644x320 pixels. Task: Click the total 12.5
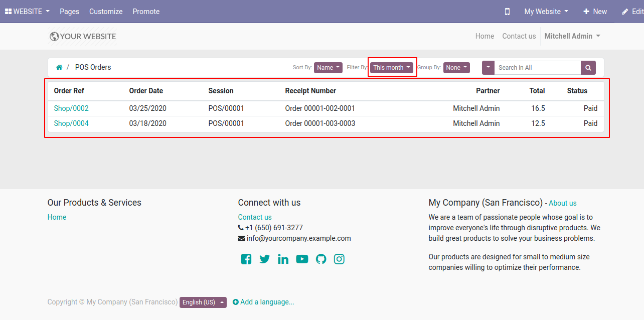pyautogui.click(x=538, y=123)
